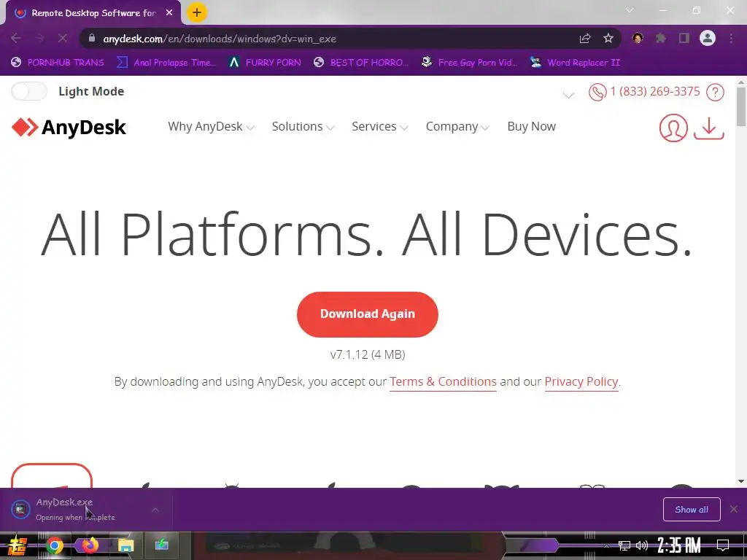This screenshot has height=560, width=747.
Task: Open the Privacy Policy link
Action: coord(581,382)
